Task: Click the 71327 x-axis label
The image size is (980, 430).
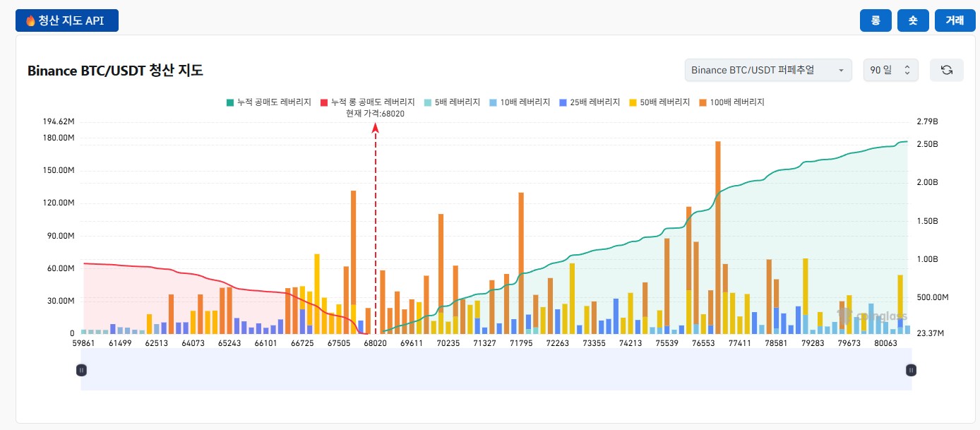Action: [x=485, y=343]
